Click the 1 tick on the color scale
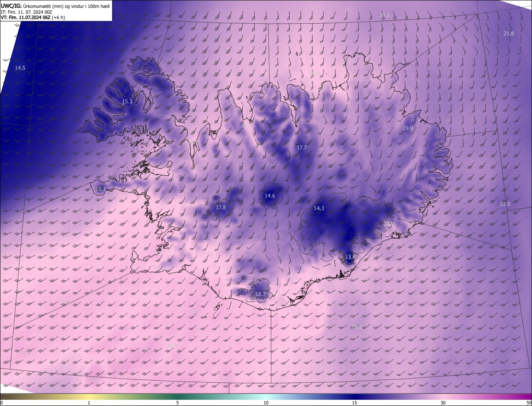532x406 pixels. point(89,403)
